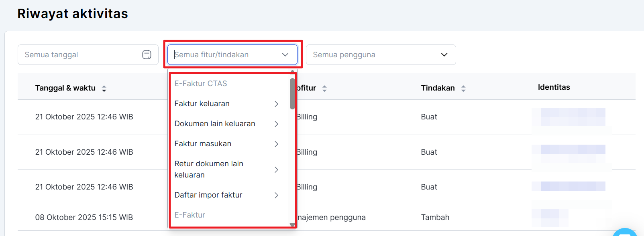
Task: Expand Dokumen lain keluaran chevron
Action: [x=276, y=124]
